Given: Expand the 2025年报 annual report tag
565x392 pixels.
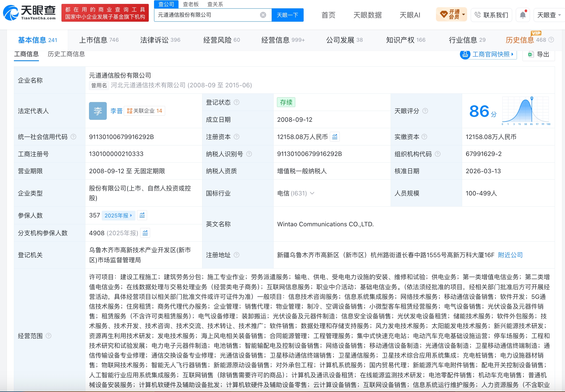Looking at the screenshot, I should (x=118, y=215).
